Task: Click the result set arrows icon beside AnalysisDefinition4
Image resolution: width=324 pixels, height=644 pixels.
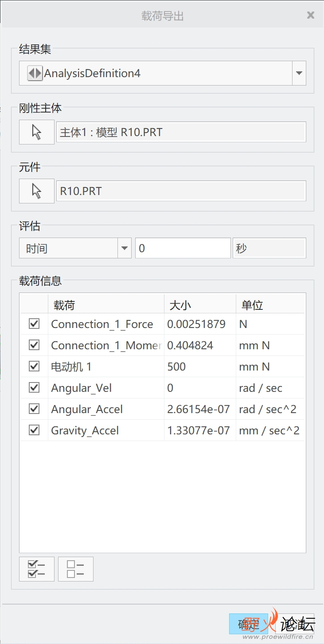Action: coord(35,73)
